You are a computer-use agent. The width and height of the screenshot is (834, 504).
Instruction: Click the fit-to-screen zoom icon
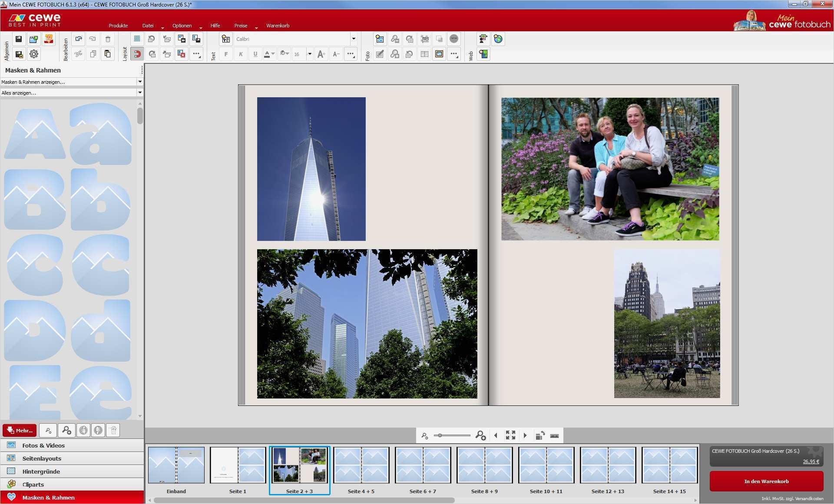coord(510,435)
